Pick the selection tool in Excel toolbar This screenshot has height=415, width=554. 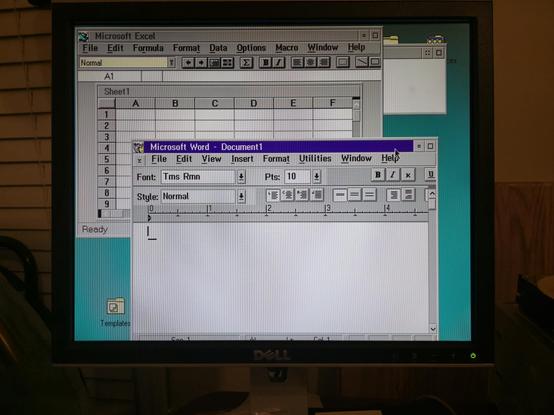point(342,62)
